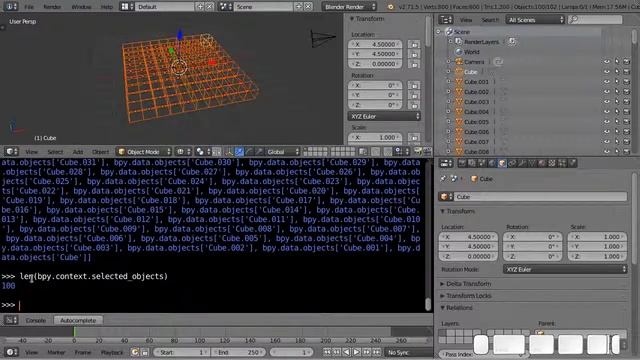
Task: Open the Texture properties tab
Action: (x=552, y=163)
